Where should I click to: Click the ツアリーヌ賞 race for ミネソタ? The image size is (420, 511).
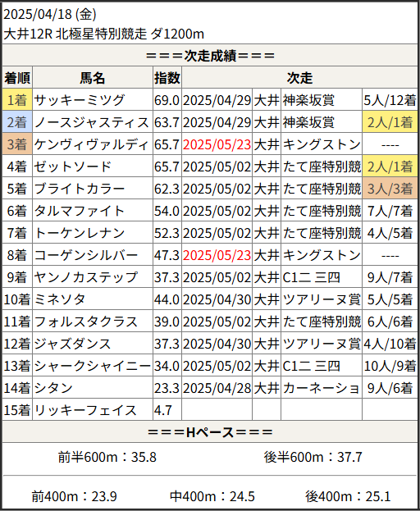pyautogui.click(x=322, y=299)
